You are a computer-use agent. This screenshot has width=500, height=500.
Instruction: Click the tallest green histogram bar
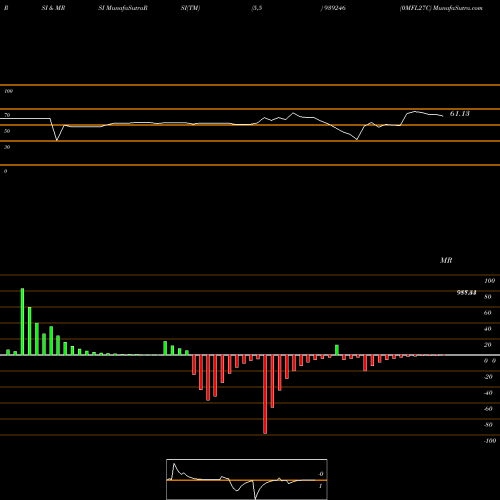(22, 322)
